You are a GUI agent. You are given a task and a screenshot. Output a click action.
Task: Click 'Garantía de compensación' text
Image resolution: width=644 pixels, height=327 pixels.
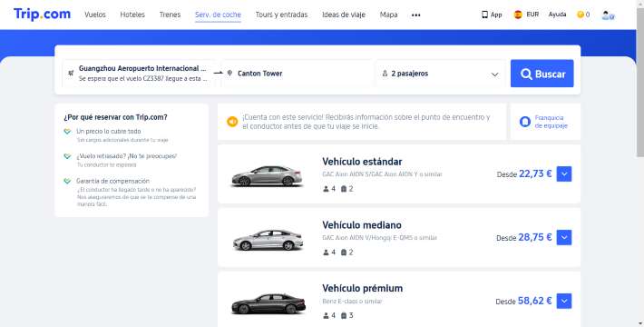point(112,181)
